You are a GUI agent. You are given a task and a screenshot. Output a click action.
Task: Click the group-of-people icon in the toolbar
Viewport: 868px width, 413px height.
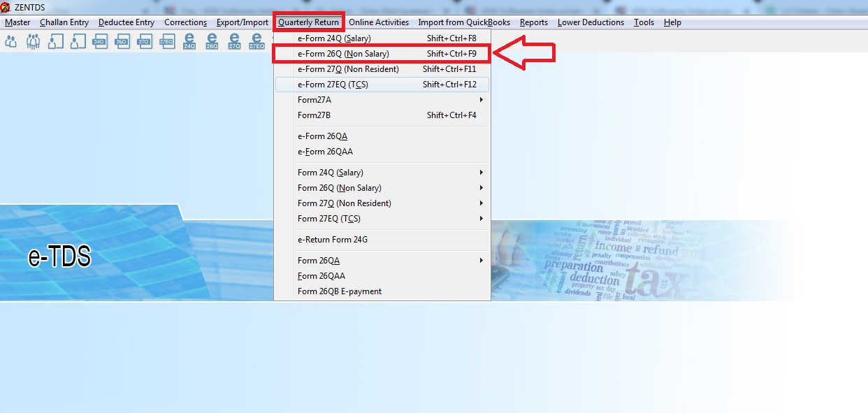[33, 42]
